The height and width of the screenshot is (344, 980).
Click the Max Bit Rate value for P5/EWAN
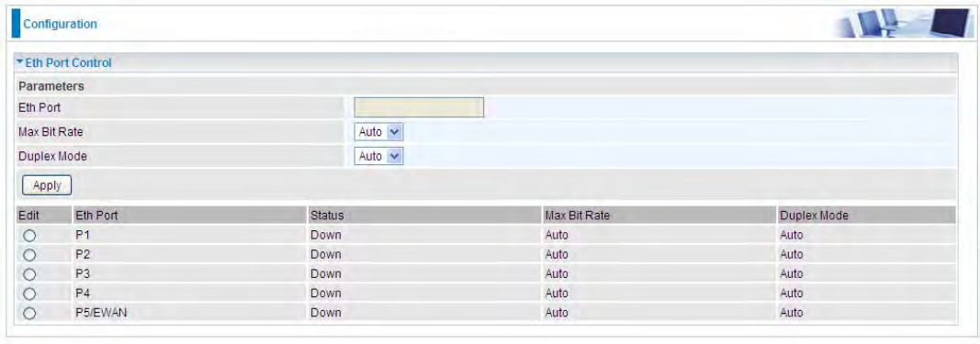point(557,312)
